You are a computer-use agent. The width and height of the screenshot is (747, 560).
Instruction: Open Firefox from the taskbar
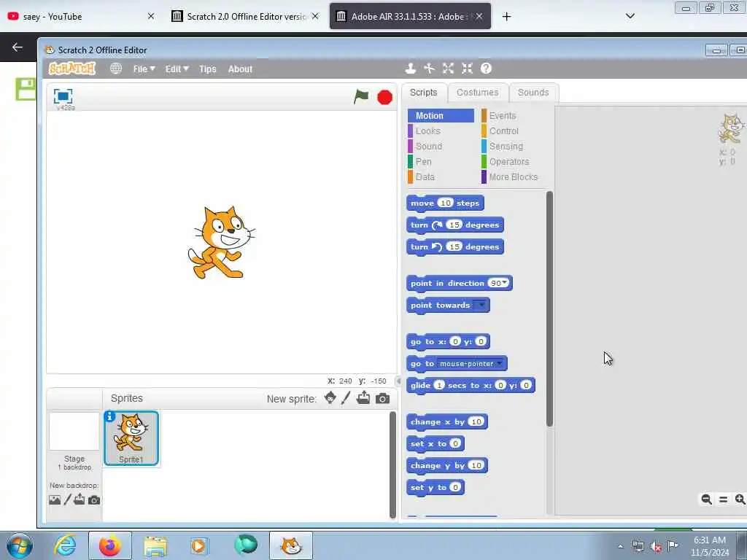tap(110, 545)
